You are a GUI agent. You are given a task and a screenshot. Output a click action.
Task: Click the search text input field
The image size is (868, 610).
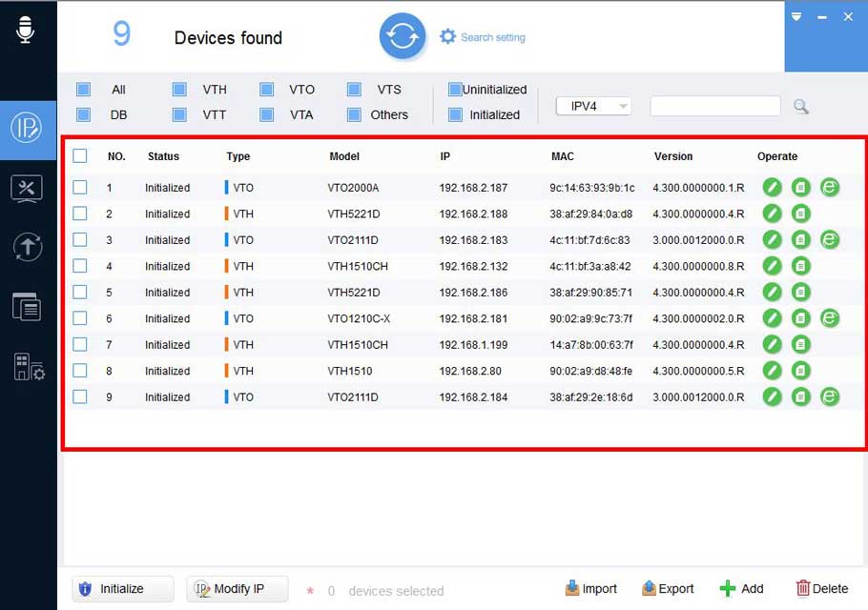click(x=714, y=107)
